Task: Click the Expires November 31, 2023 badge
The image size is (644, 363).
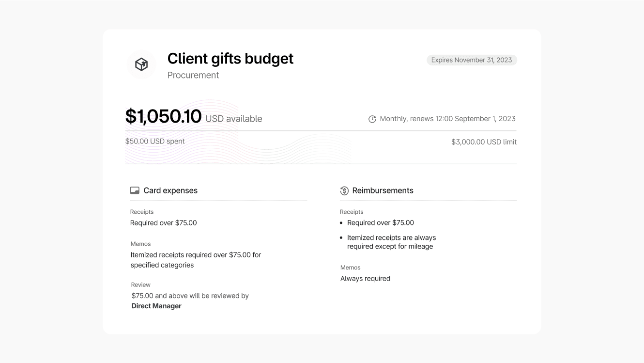Action: (x=472, y=60)
